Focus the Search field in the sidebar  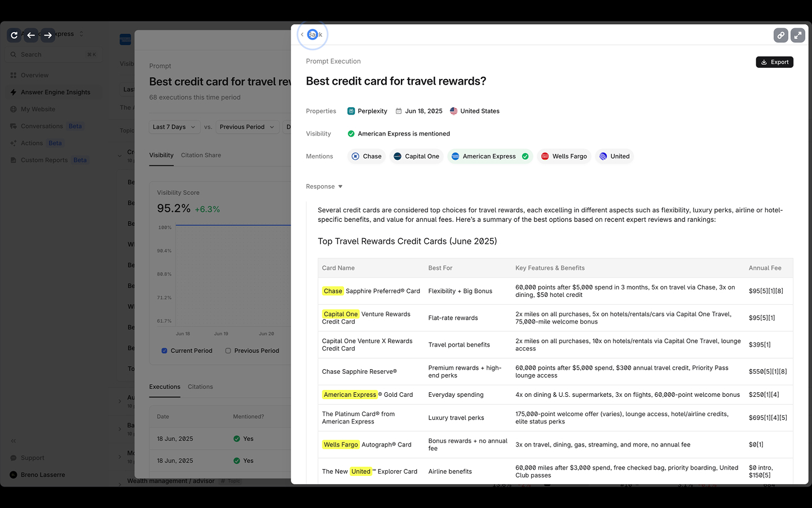click(x=52, y=55)
